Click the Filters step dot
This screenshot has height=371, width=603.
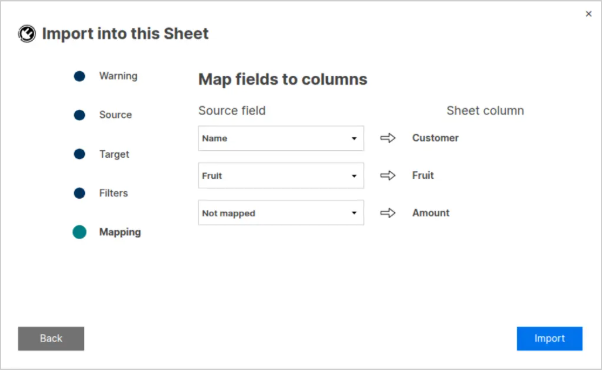click(79, 193)
